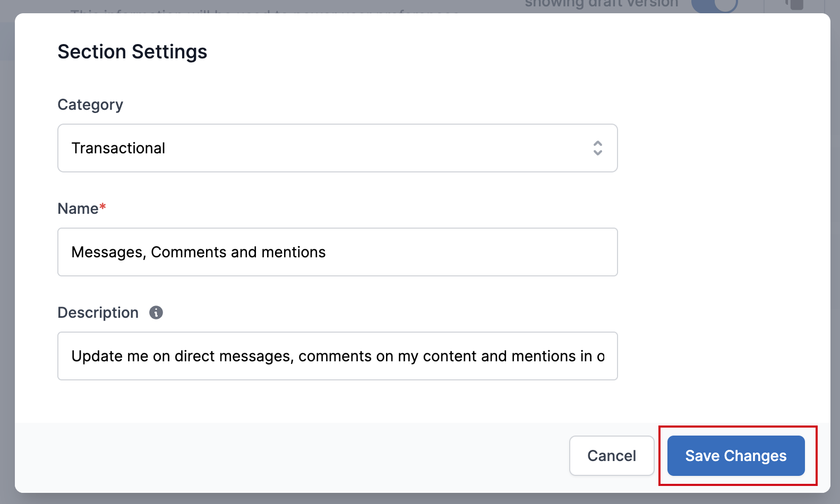The image size is (840, 504).
Task: Click the Description field label
Action: (x=98, y=312)
